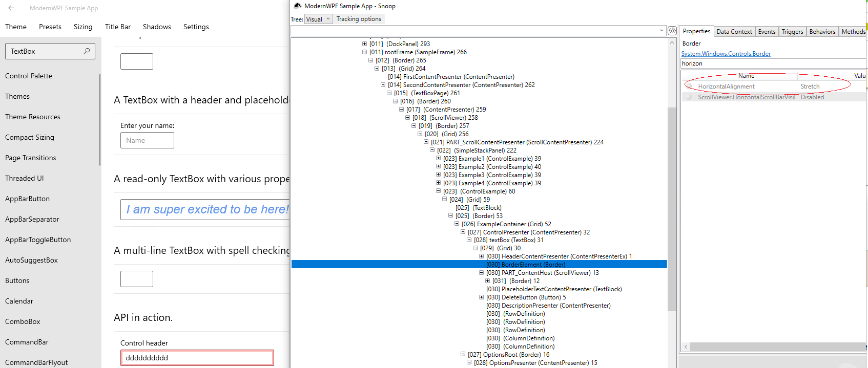Expand the HeaderContentPresenter node
The image size is (868, 368).
[481, 256]
